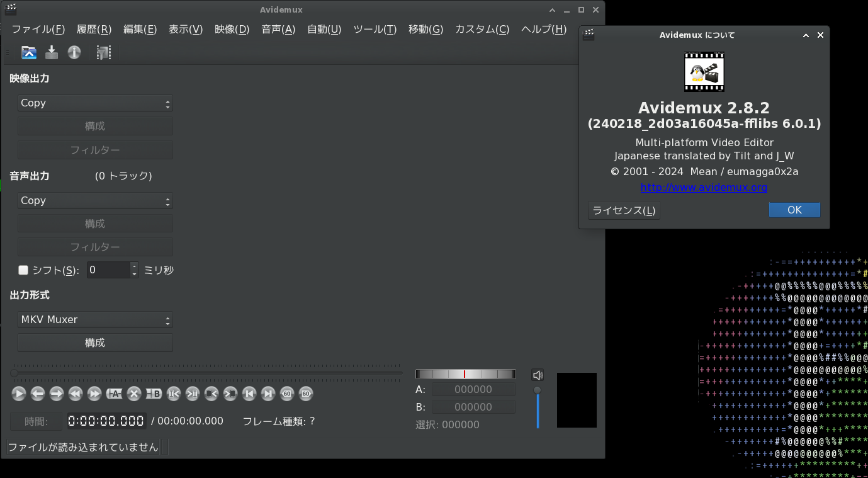Open the 音声出力 Copy codec dropdown
868x478 pixels.
95,201
